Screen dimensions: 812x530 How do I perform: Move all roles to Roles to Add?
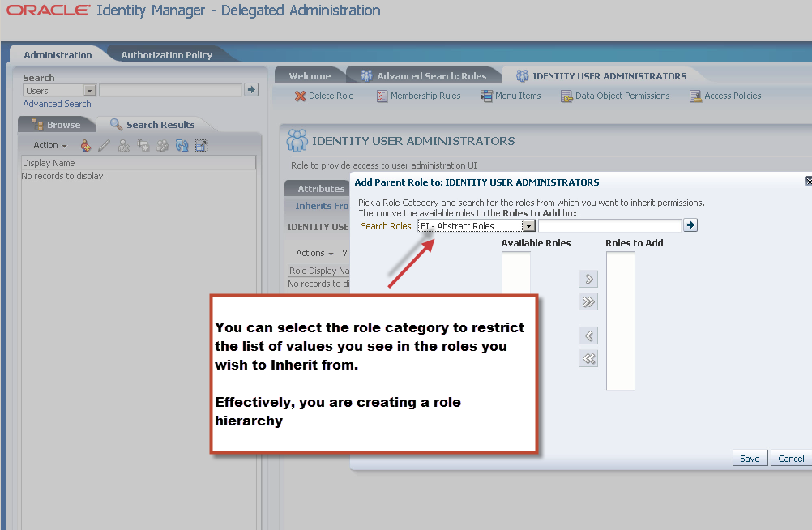pos(589,302)
